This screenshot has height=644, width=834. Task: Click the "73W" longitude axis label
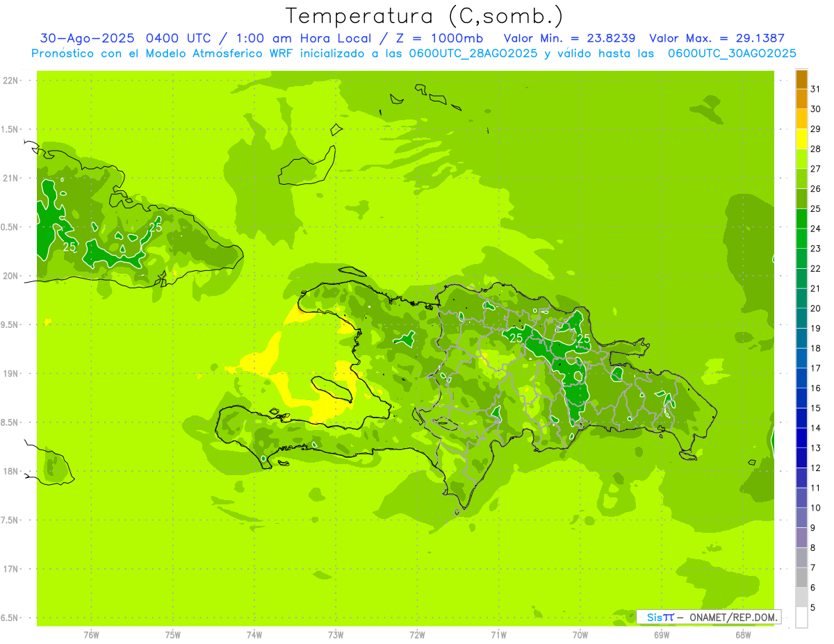click(x=336, y=635)
